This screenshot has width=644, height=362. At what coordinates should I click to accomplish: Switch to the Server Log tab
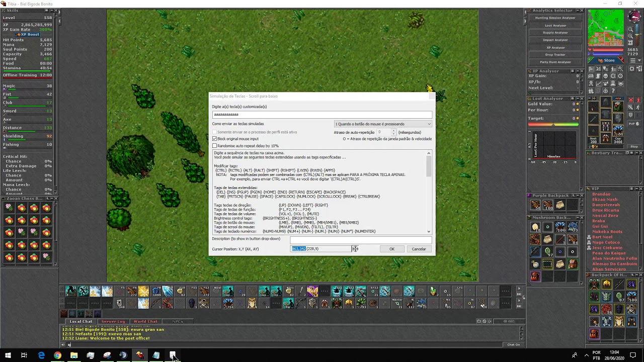(x=113, y=321)
